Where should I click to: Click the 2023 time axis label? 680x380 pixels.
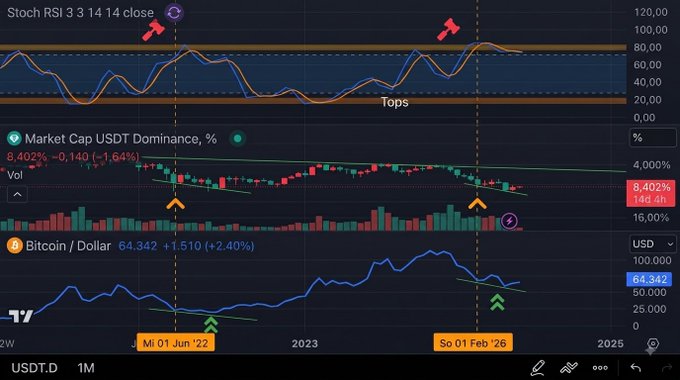click(304, 344)
